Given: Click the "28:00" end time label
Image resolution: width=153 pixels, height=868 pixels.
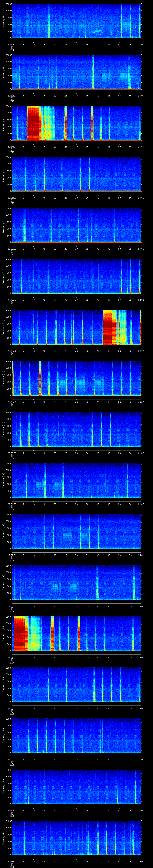Looking at the screenshot, I should click(x=141, y=300).
